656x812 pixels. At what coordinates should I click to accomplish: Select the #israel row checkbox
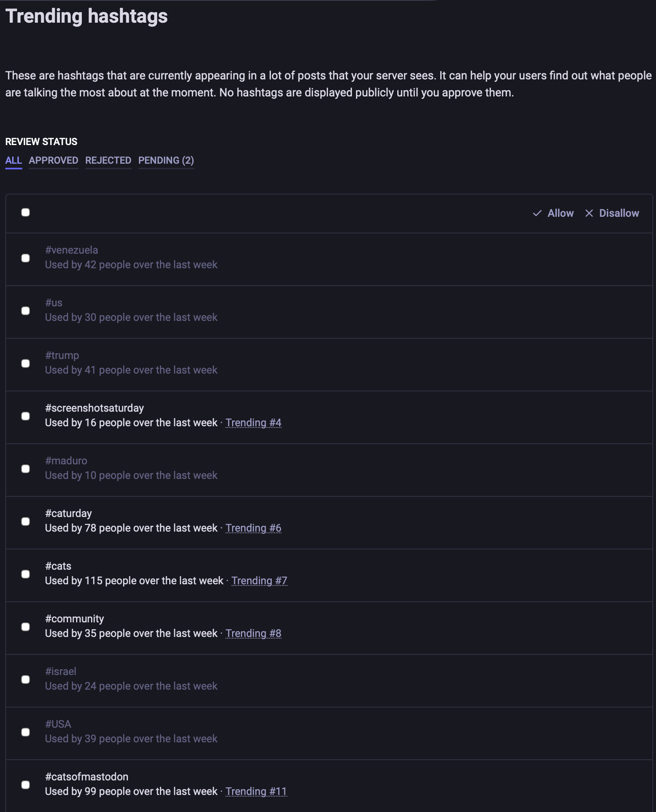(x=26, y=680)
